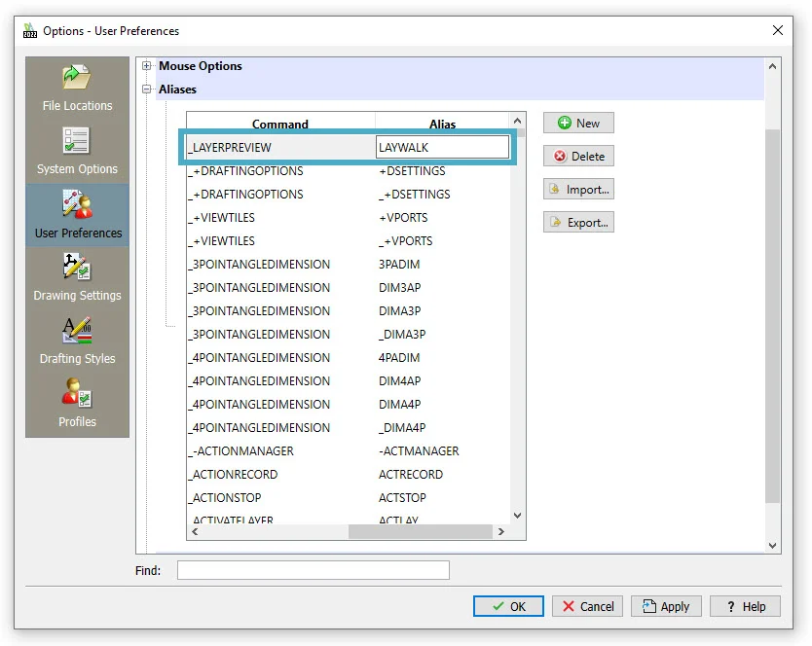
Task: Click into the Find search field
Action: point(313,570)
